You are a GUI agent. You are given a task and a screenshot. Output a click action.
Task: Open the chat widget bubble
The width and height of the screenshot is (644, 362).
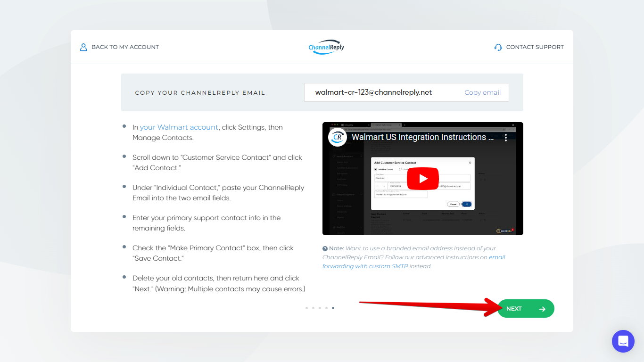tap(623, 341)
